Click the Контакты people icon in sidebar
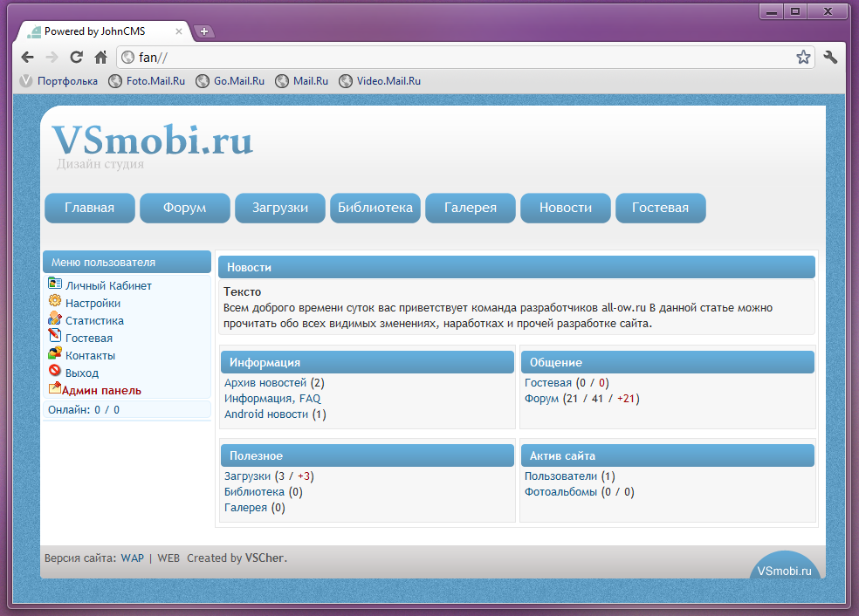Viewport: 859px width, 616px height. pos(55,353)
